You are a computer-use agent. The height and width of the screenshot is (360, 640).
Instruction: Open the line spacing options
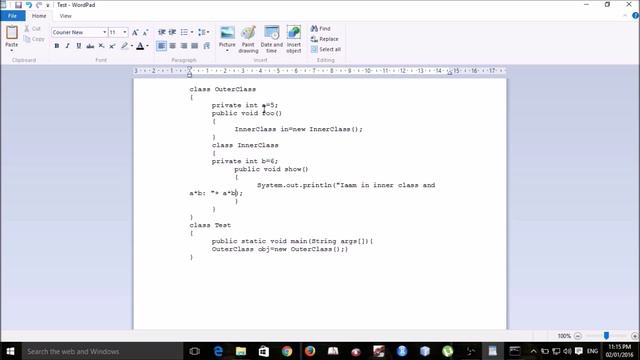pyautogui.click(x=203, y=32)
